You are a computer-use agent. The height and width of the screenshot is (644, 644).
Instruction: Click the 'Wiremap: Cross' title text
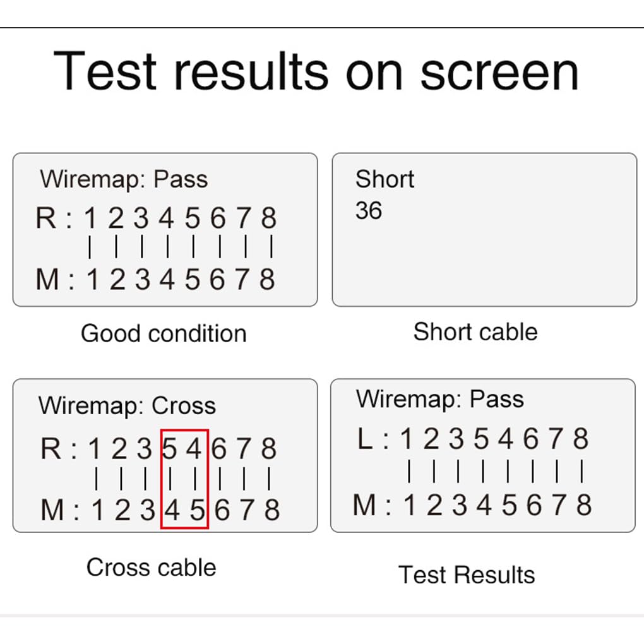click(127, 406)
